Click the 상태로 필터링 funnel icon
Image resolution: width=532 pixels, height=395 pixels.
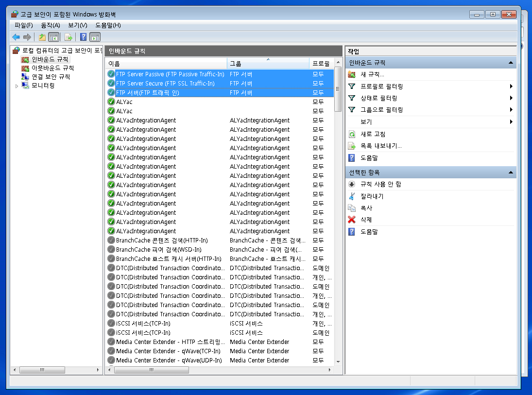coord(352,98)
